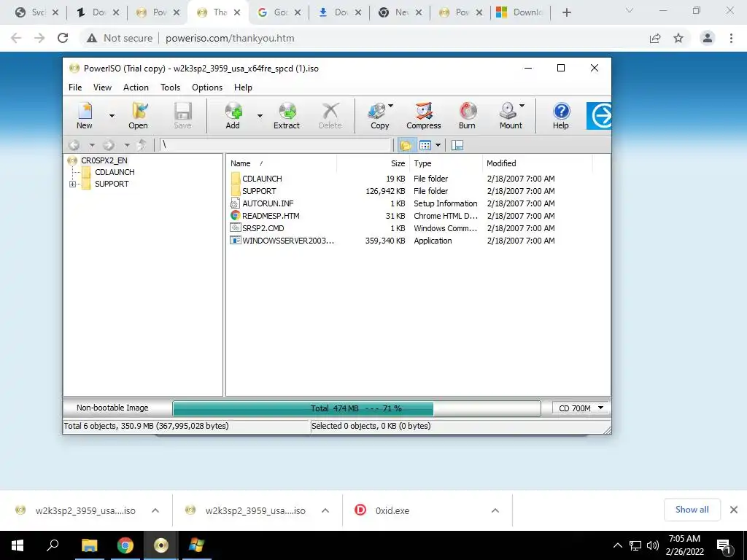Viewport: 747px width, 560px height.
Task: Click the Up one level icon
Action: [x=142, y=145]
